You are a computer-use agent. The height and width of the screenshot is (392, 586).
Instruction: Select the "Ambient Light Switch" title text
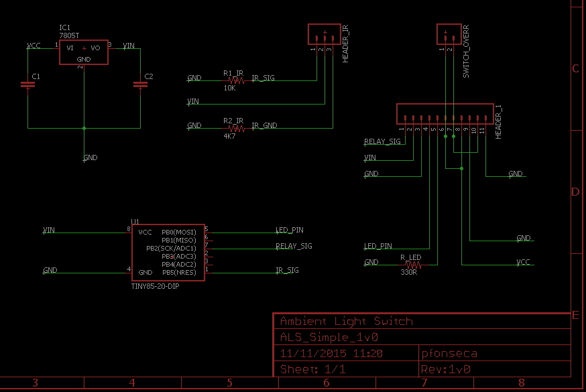coord(346,321)
